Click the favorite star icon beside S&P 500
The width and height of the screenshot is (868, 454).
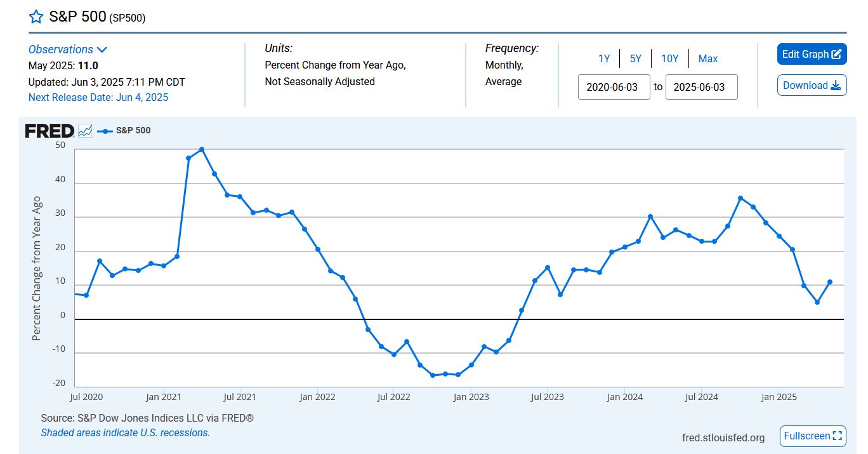tap(36, 17)
